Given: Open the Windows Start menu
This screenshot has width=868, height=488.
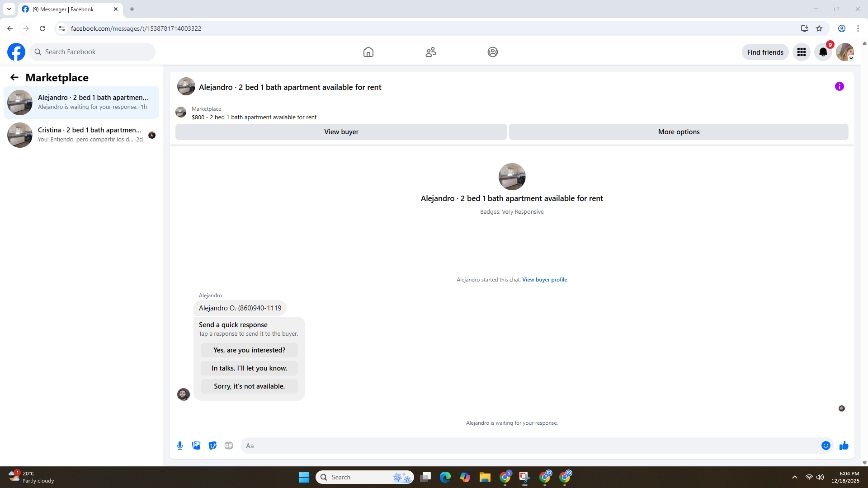Looking at the screenshot, I should (304, 477).
